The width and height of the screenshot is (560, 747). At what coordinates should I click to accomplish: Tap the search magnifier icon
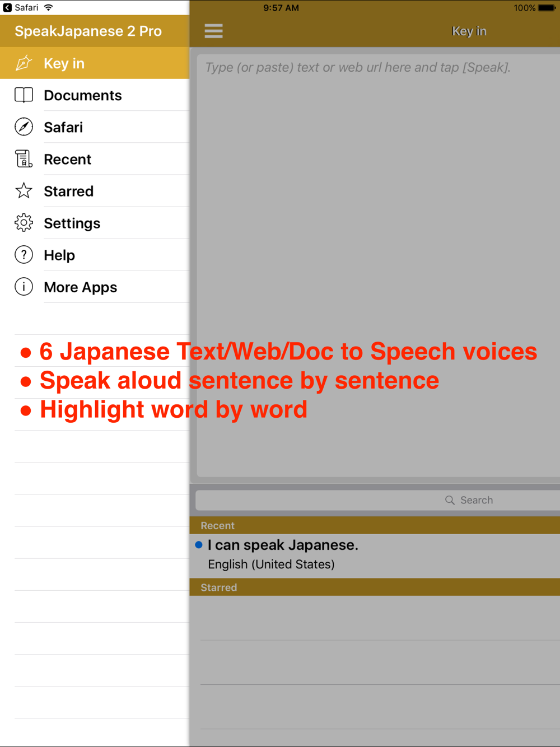[450, 500]
